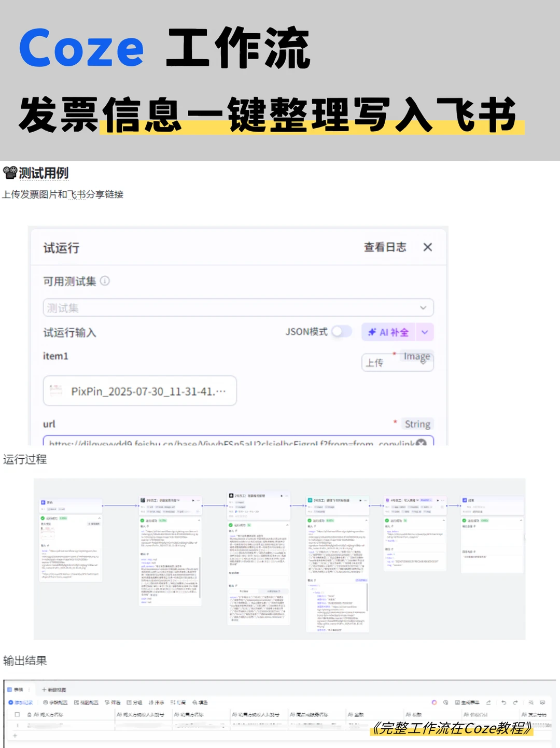
Task: Open the 行高 row height option
Action: pyautogui.click(x=178, y=702)
